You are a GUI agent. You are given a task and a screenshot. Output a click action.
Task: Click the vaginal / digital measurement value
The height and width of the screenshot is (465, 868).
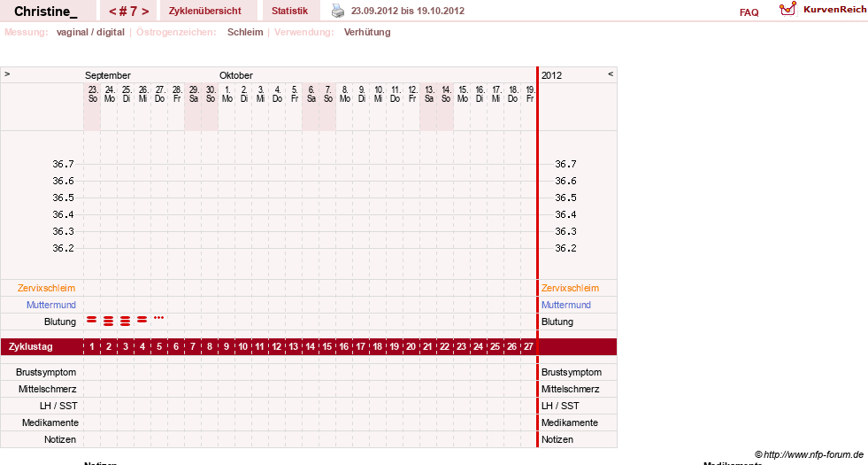[90, 32]
